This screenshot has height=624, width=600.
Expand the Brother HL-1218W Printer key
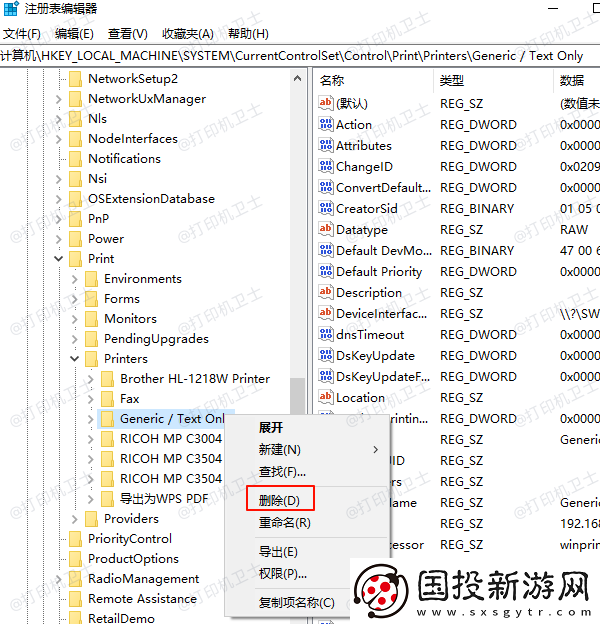[91, 378]
